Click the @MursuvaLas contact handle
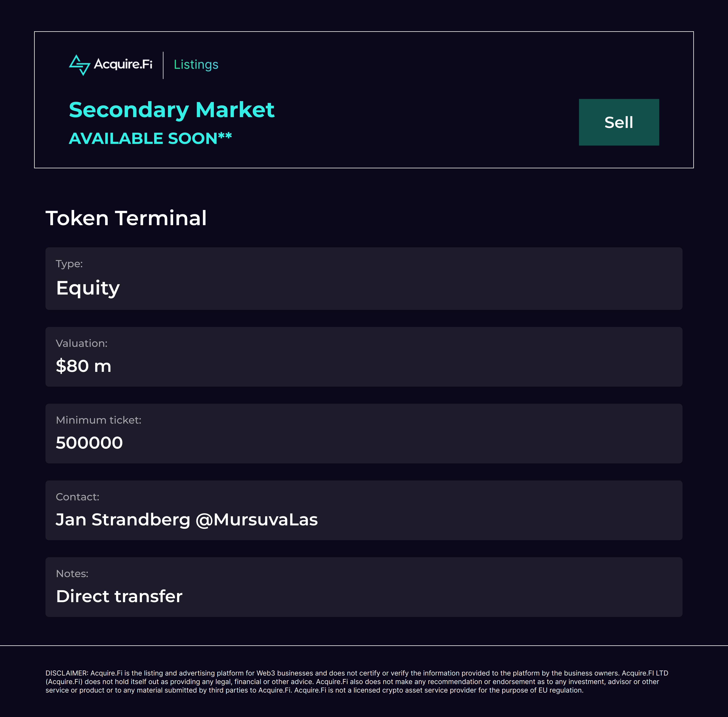Screen dimensions: 728x717 click(x=257, y=520)
